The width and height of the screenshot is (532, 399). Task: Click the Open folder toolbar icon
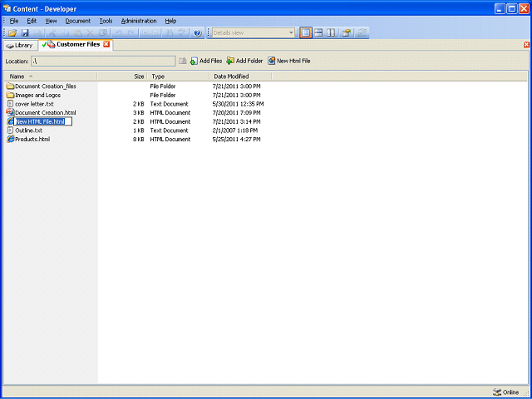point(12,33)
